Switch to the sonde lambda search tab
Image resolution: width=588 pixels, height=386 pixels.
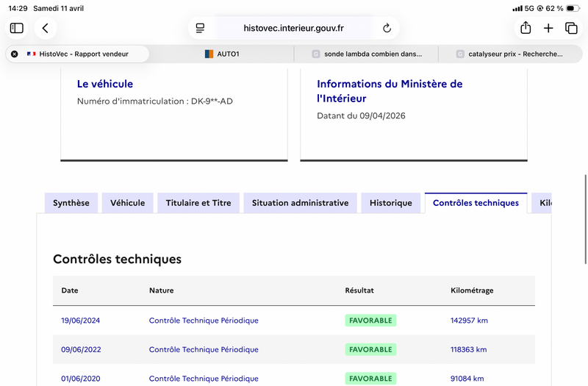point(366,54)
